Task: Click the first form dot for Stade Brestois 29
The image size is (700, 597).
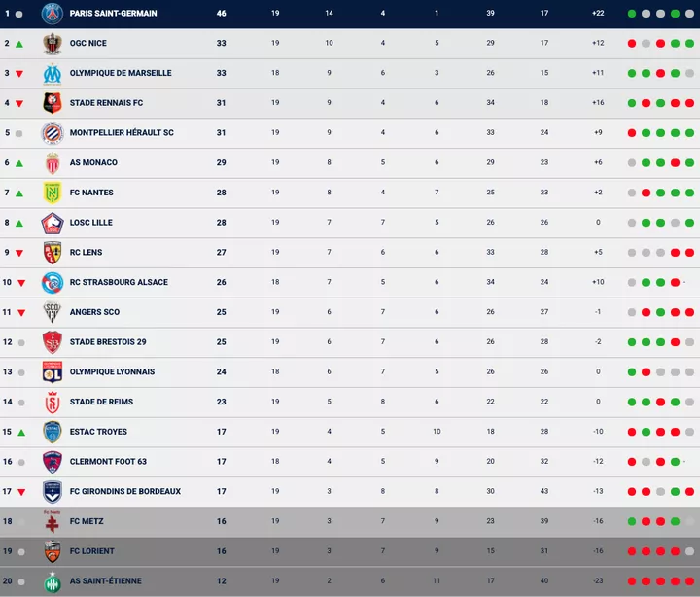Action: pos(632,342)
